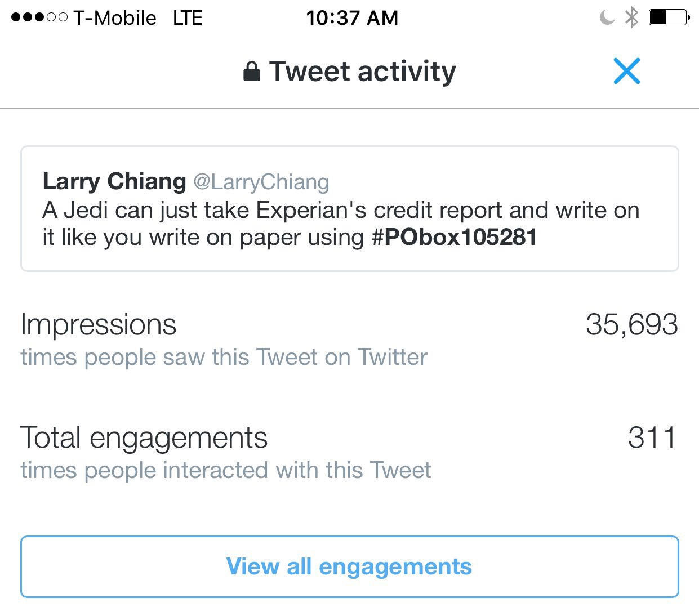Tap the Do Not Disturb moon icon
Screen dimensions: 699x616
(x=607, y=17)
